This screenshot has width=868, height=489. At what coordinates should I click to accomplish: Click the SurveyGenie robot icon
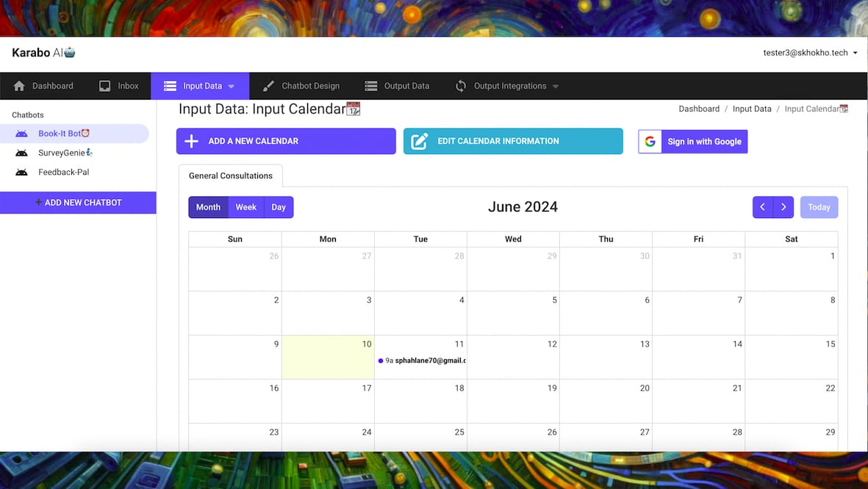pyautogui.click(x=21, y=153)
